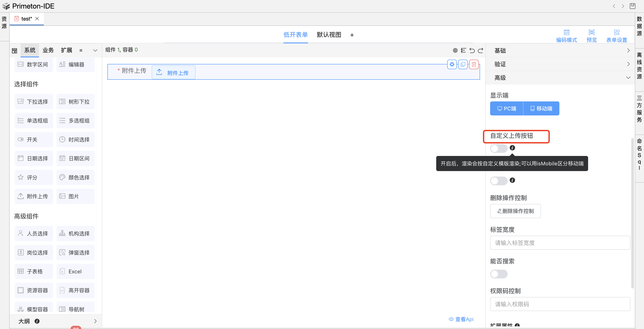The image size is (644, 329).
Task: Open the 查看Api link
Action: coord(461,319)
